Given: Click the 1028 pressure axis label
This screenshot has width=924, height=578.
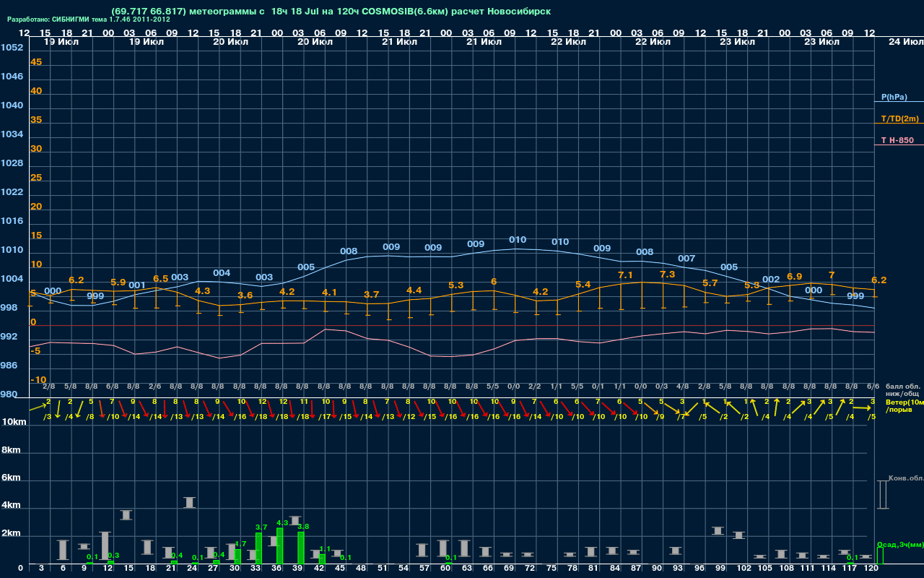Looking at the screenshot, I should [x=12, y=163].
